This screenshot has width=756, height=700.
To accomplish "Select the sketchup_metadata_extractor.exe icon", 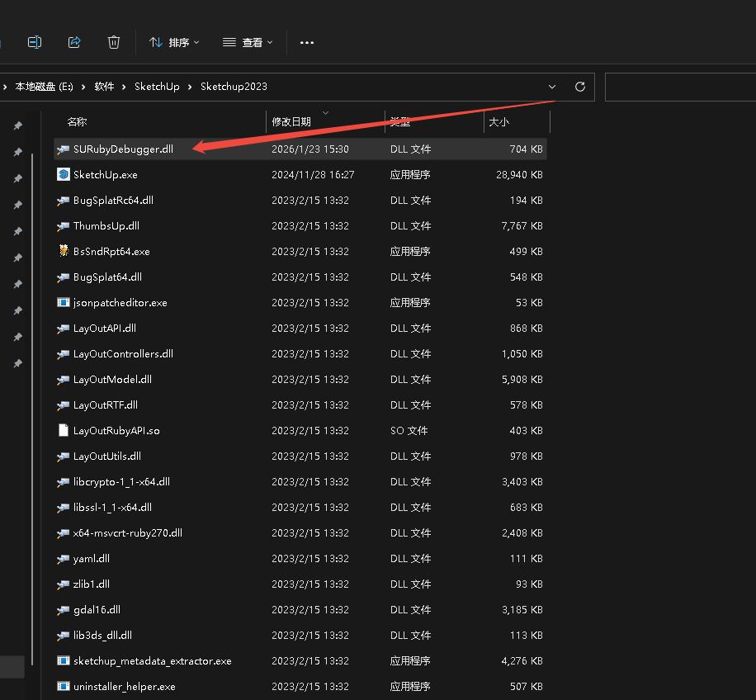I will pyautogui.click(x=64, y=660).
